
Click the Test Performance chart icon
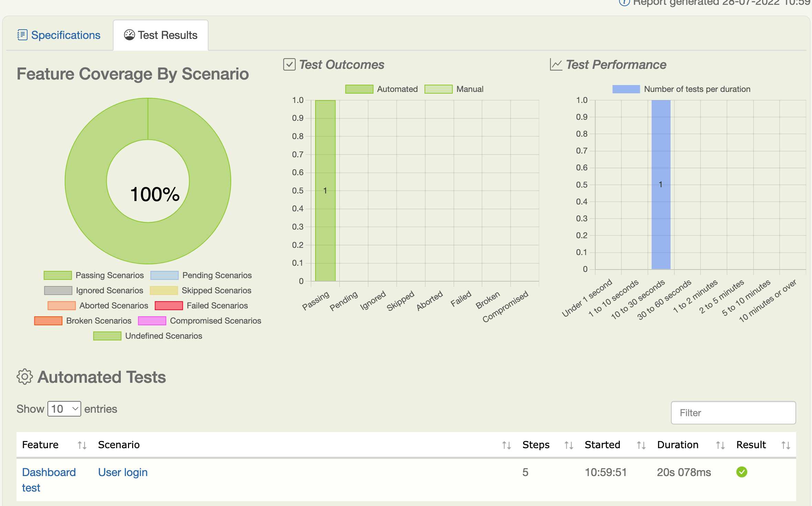(x=556, y=64)
